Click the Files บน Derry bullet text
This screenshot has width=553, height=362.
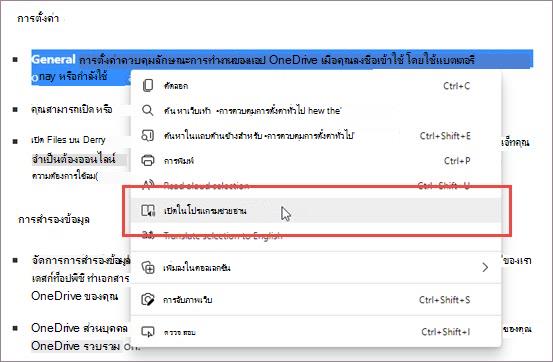click(68, 140)
